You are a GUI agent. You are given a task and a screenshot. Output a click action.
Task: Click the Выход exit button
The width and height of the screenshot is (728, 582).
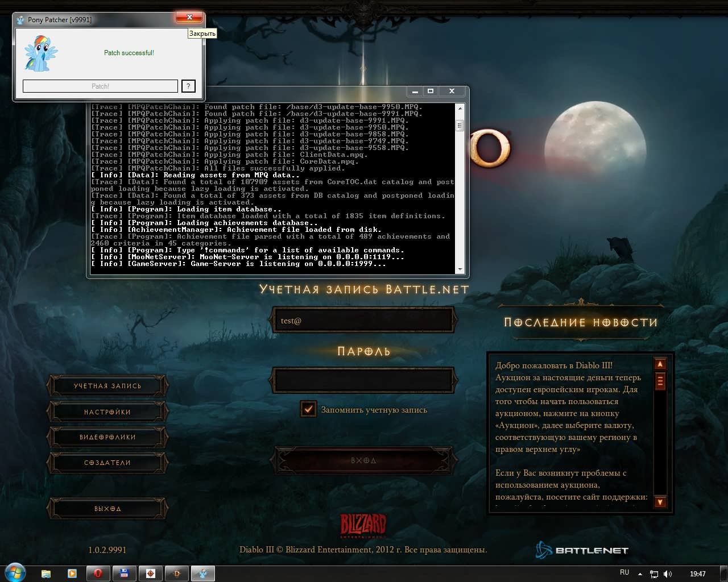107,509
